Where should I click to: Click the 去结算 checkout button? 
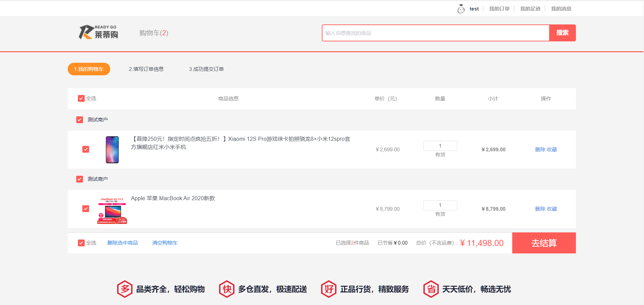[544, 243]
